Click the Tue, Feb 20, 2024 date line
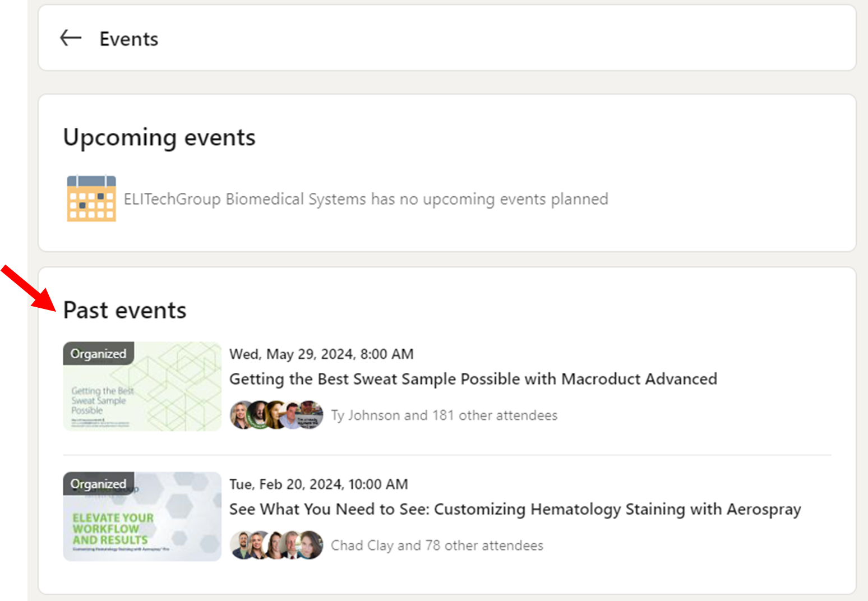 point(318,484)
